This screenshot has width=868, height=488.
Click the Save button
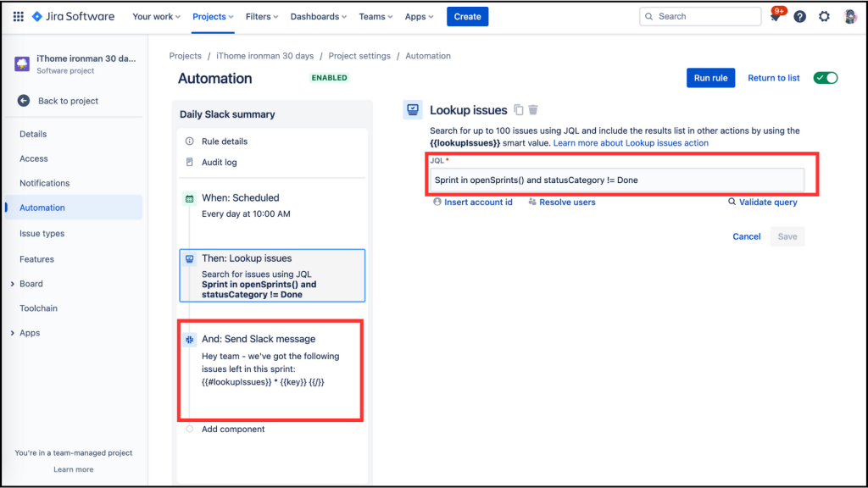787,236
